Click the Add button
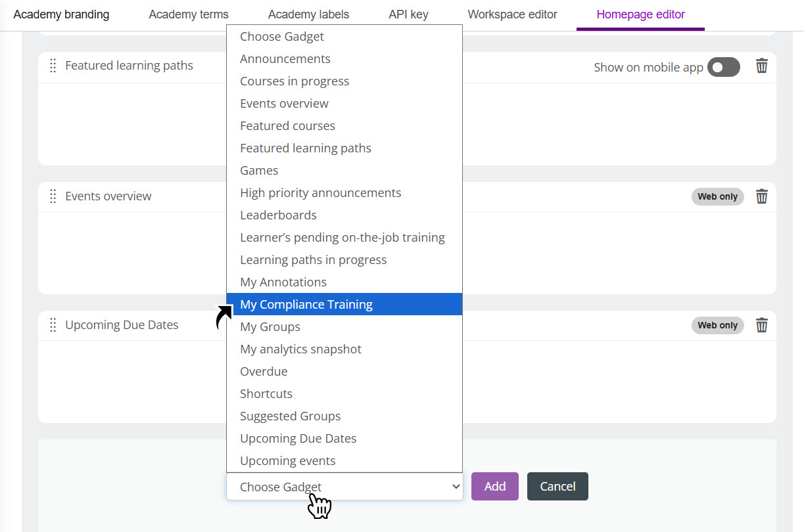This screenshot has width=804, height=532. pos(494,486)
